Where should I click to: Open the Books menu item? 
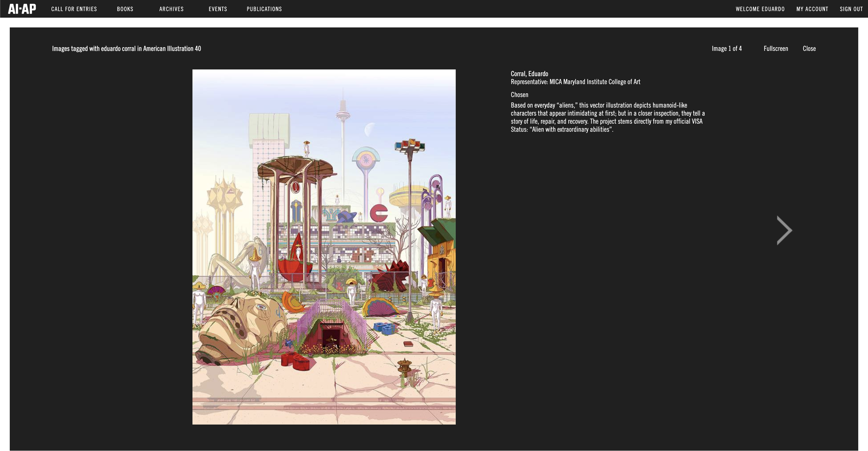pyautogui.click(x=125, y=9)
